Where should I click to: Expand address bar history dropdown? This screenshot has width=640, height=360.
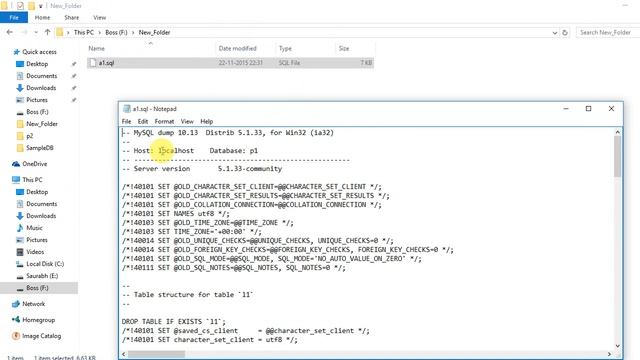555,32
